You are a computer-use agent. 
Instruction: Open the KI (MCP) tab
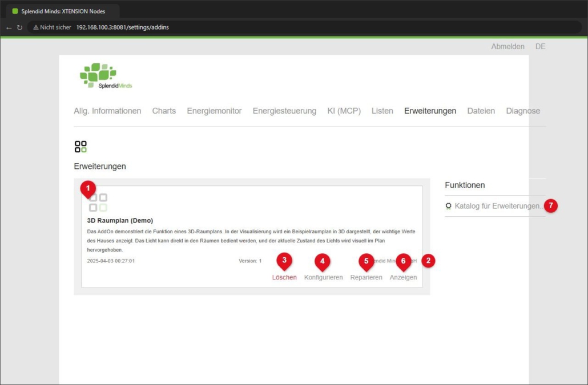[344, 111]
